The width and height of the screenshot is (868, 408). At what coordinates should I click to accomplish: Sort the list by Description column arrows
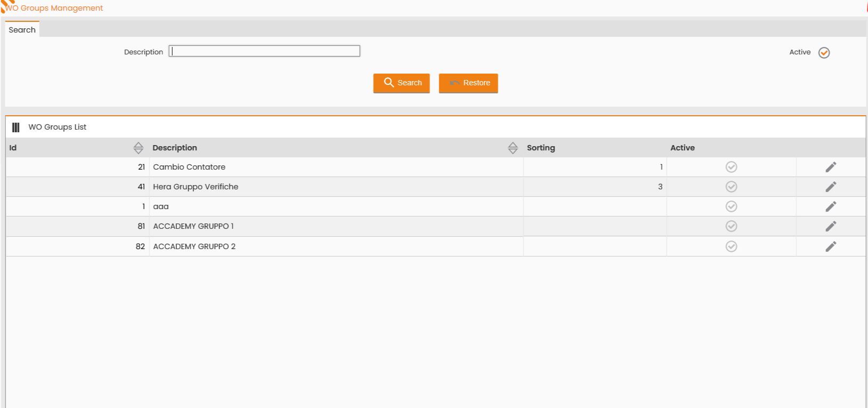click(x=513, y=148)
